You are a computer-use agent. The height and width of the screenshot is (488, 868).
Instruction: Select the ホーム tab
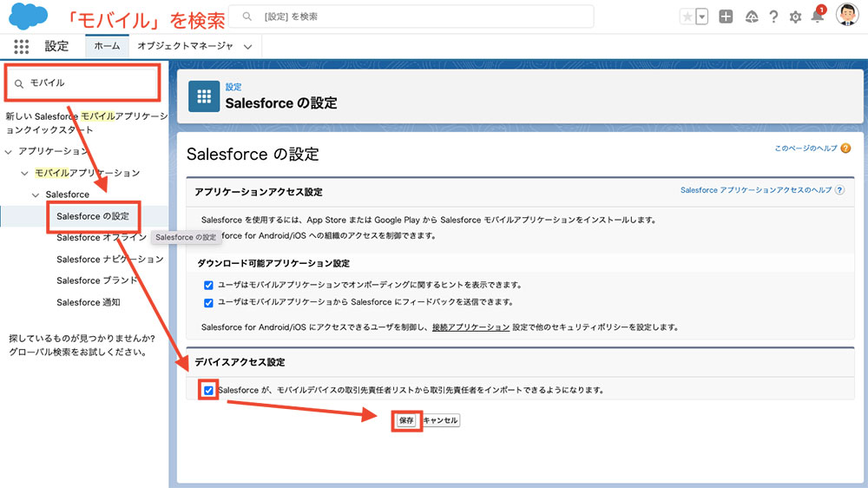point(107,46)
